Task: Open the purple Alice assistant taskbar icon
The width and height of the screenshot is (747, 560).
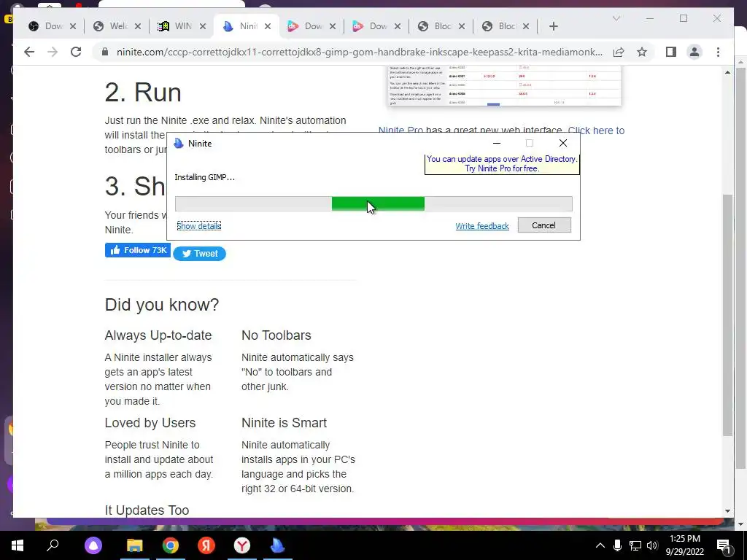Action: [93, 545]
